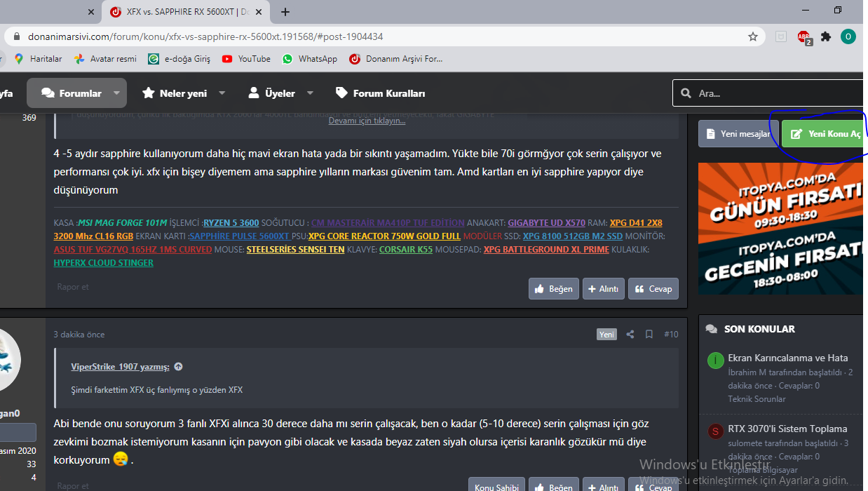This screenshot has height=491, width=868.
Task: Open the Haritalar bookmark
Action: (38, 59)
